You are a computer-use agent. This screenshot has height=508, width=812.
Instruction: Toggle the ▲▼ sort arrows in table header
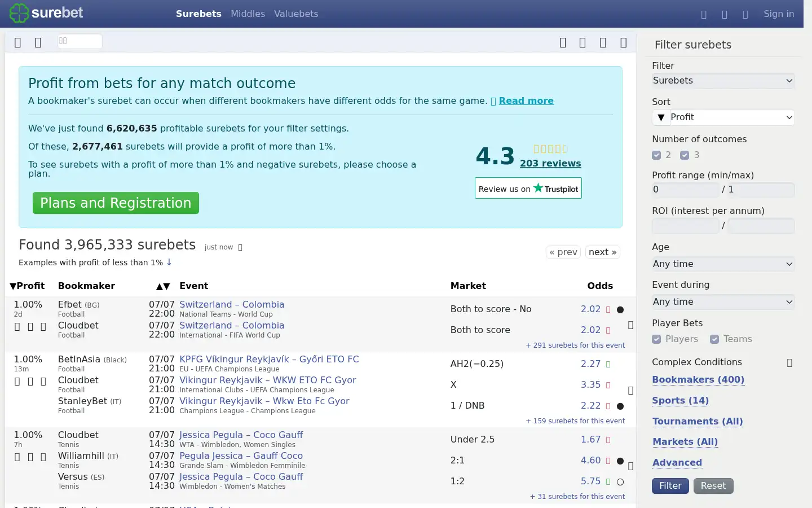163,286
